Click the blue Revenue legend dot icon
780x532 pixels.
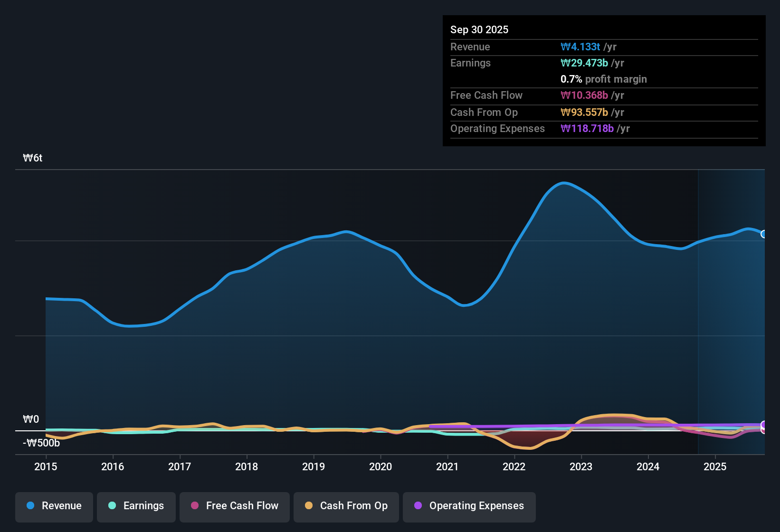pyautogui.click(x=30, y=506)
